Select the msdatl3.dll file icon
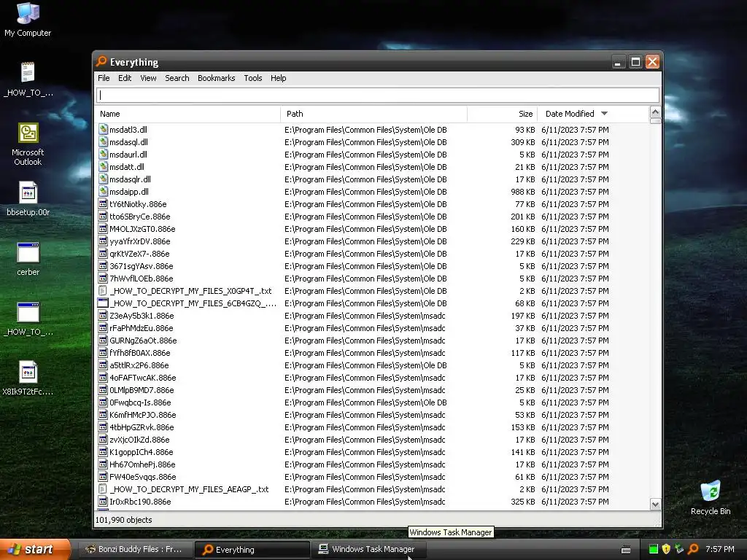The width and height of the screenshot is (747, 560). (x=104, y=130)
